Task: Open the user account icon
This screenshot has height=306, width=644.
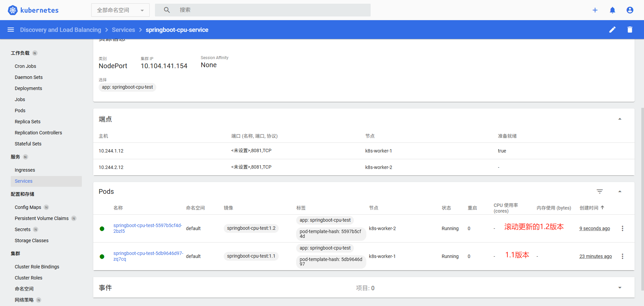Action: click(x=630, y=10)
